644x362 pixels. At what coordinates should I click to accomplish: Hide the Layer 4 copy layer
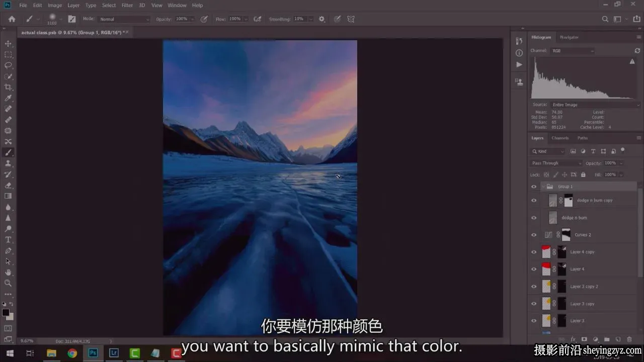pyautogui.click(x=534, y=252)
